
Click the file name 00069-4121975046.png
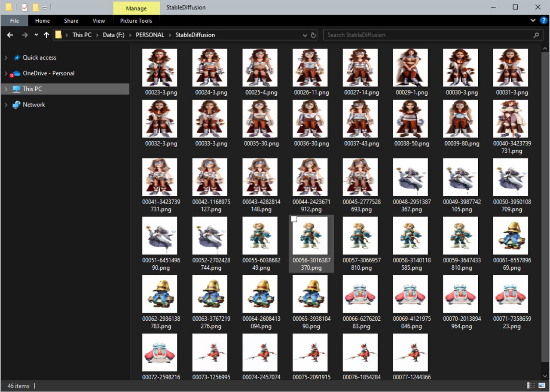click(412, 322)
